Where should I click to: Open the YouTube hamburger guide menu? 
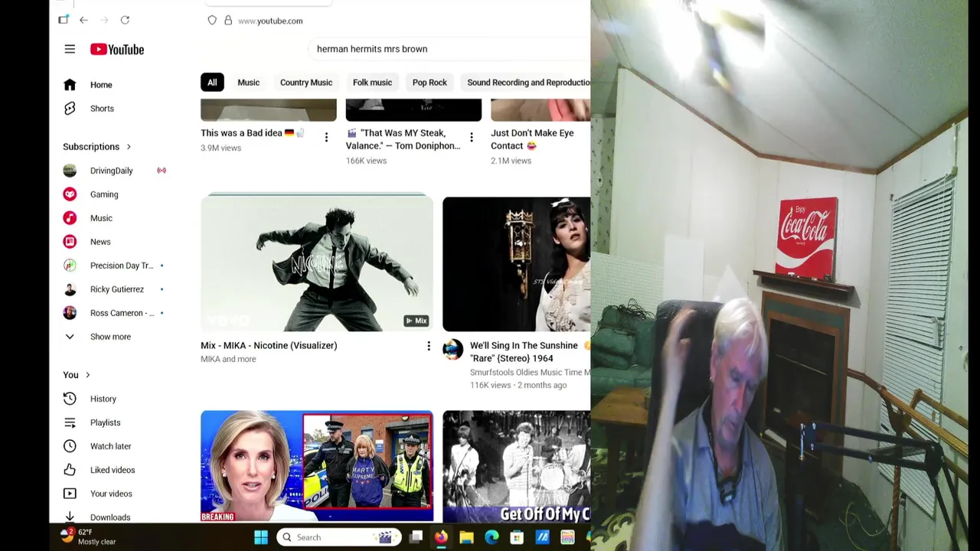tap(70, 49)
